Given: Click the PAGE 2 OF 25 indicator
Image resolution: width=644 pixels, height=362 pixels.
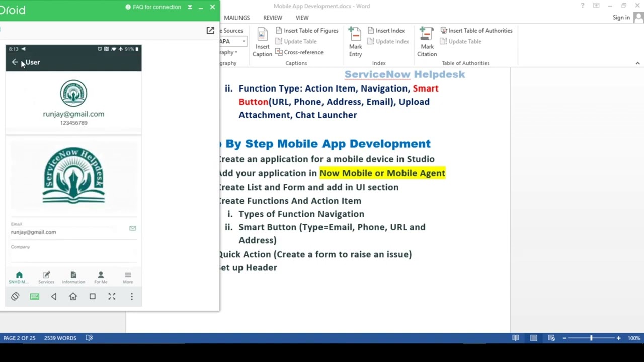Looking at the screenshot, I should 19,338.
